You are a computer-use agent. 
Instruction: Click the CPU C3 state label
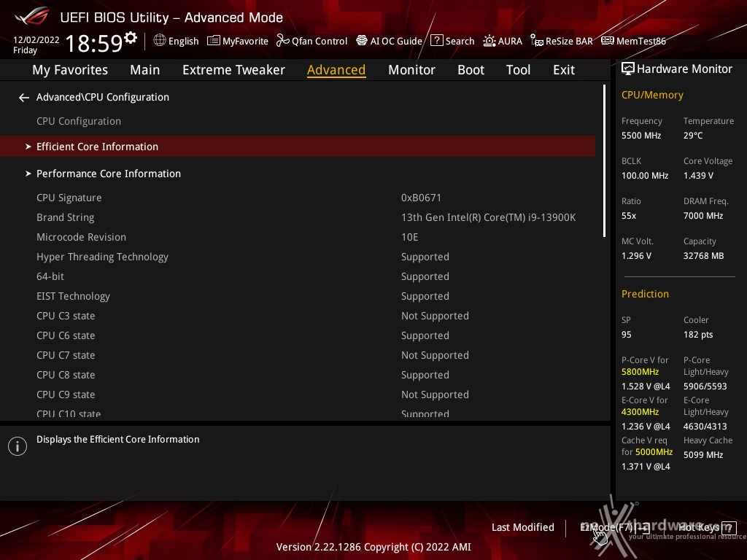pos(66,316)
